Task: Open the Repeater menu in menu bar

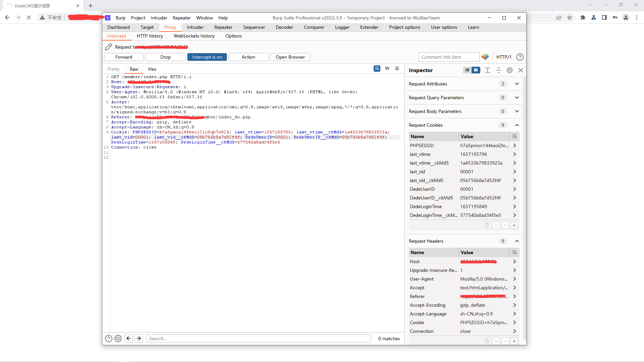Action: [x=181, y=18]
